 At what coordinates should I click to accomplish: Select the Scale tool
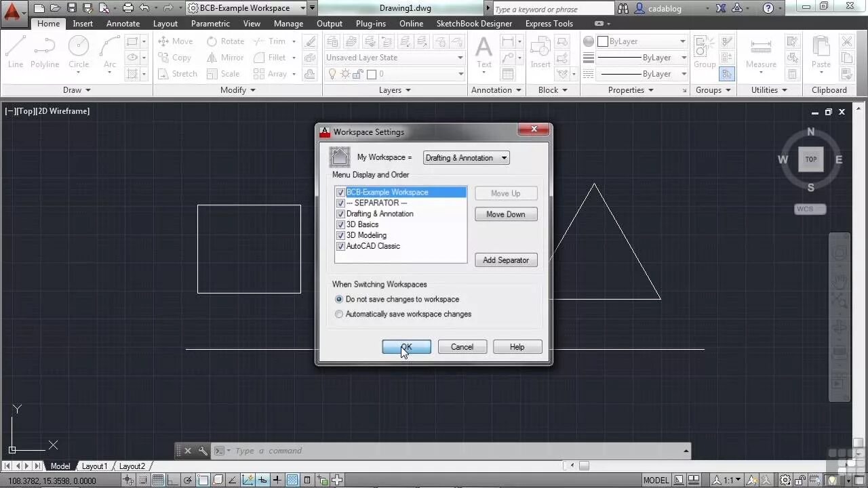(x=223, y=74)
